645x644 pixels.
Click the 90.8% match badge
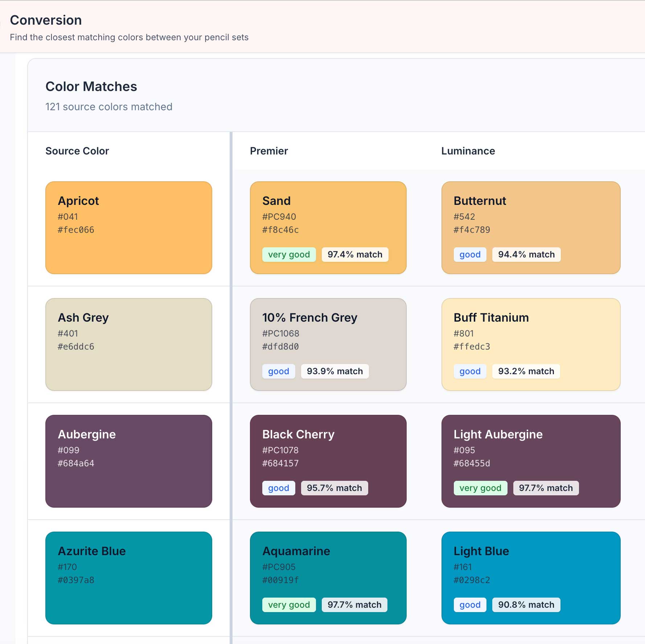click(x=526, y=605)
